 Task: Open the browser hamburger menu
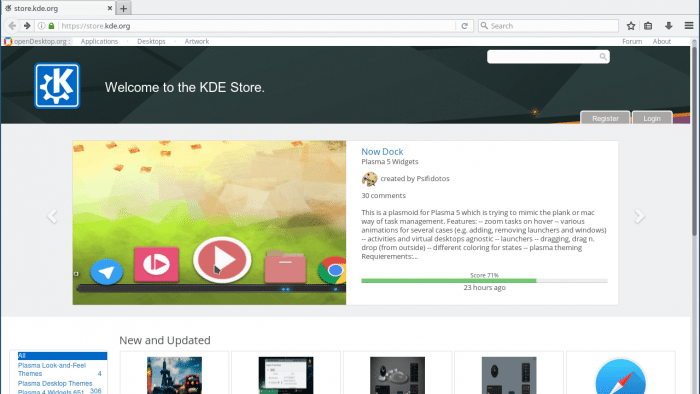click(x=689, y=26)
